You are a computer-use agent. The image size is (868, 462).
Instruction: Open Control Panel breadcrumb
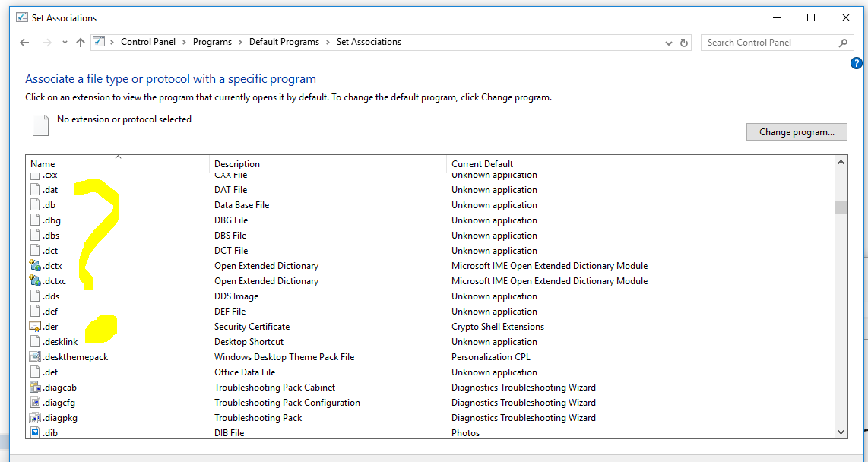point(148,42)
